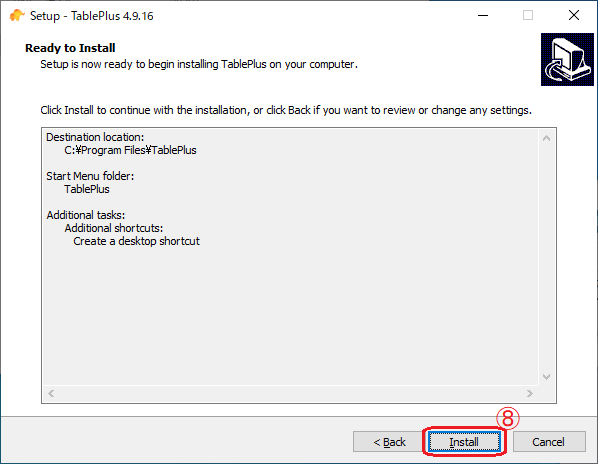Minimize the TablePlus Setup window

[x=483, y=16]
